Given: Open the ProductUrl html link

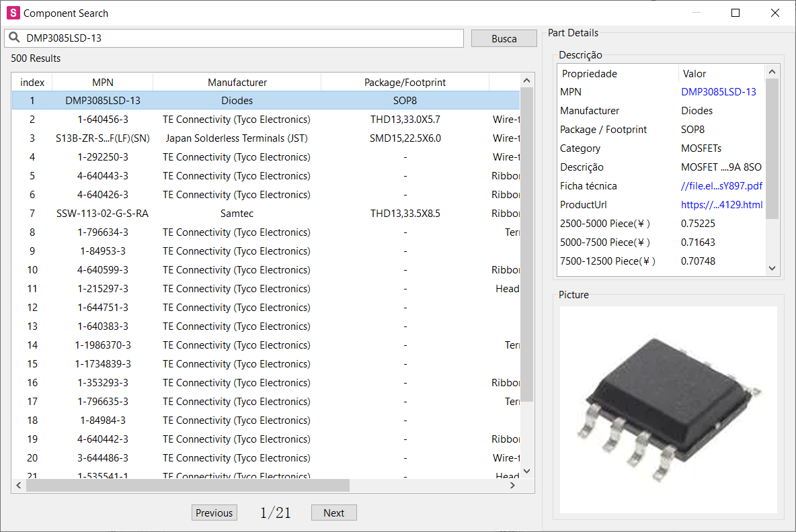Looking at the screenshot, I should [x=721, y=205].
